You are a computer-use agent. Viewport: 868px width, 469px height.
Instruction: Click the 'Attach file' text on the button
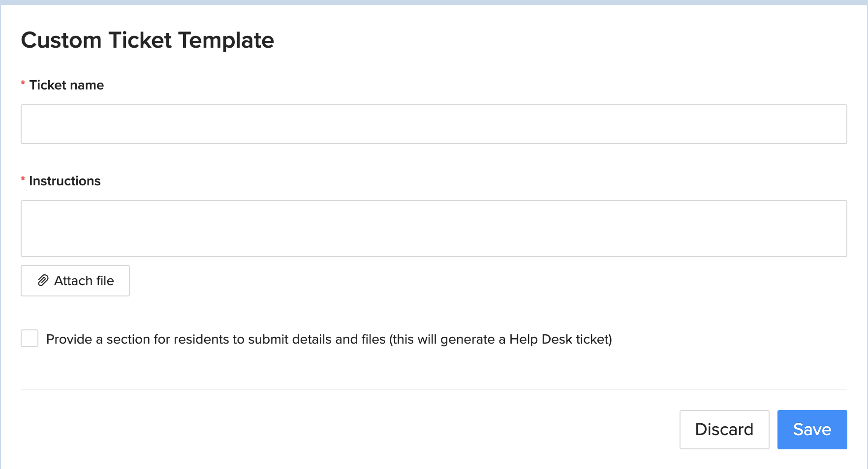click(x=84, y=281)
